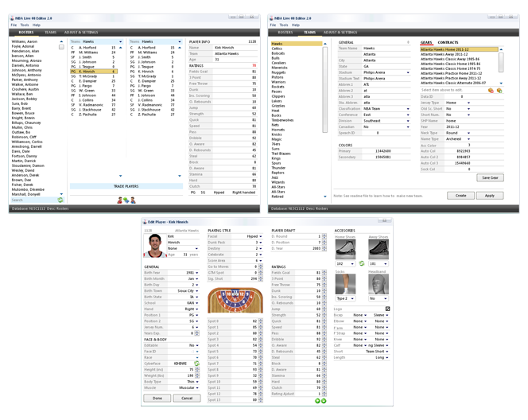The height and width of the screenshot is (420, 528).
Task: Click the refresh icon next to Cyberface
Action: click(x=196, y=364)
